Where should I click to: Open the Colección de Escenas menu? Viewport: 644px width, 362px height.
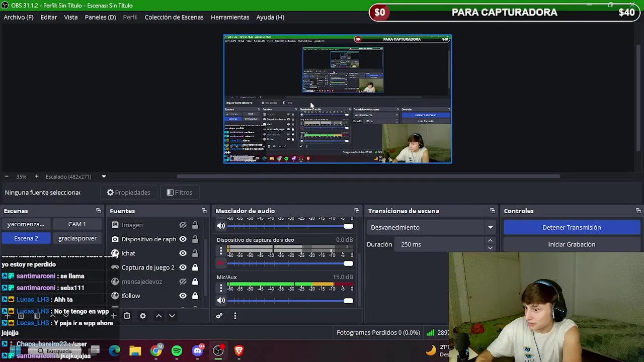tap(174, 17)
